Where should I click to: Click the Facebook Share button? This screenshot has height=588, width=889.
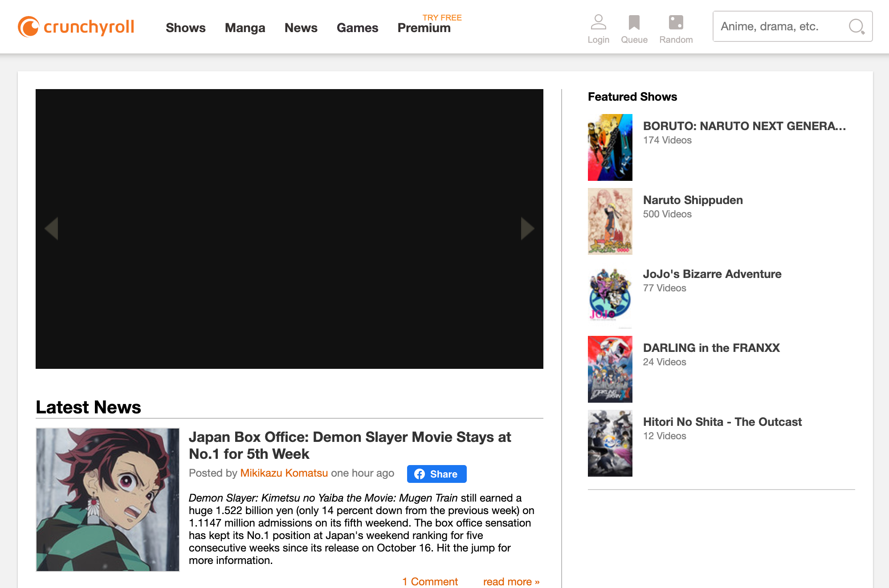[x=436, y=474]
